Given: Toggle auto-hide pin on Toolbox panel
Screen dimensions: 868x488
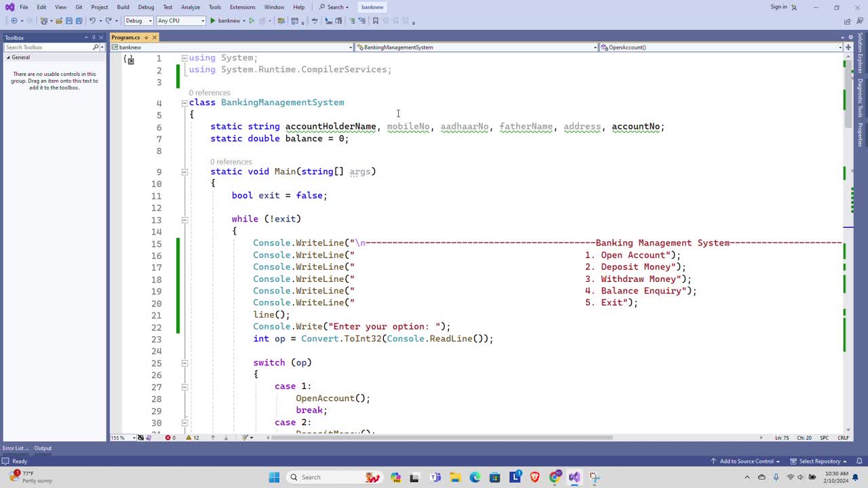Looking at the screenshot, I should coord(94,38).
